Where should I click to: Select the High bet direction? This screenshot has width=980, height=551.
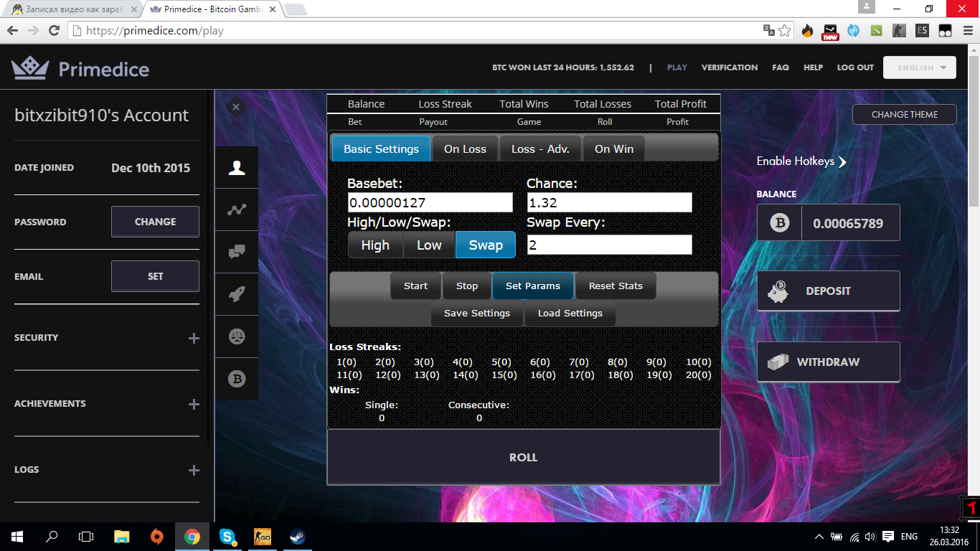[x=375, y=245]
